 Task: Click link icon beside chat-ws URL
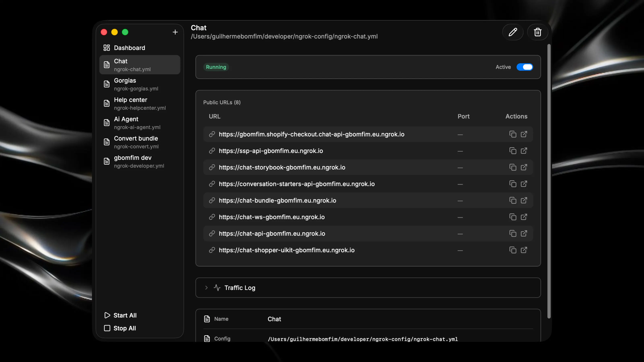(212, 217)
